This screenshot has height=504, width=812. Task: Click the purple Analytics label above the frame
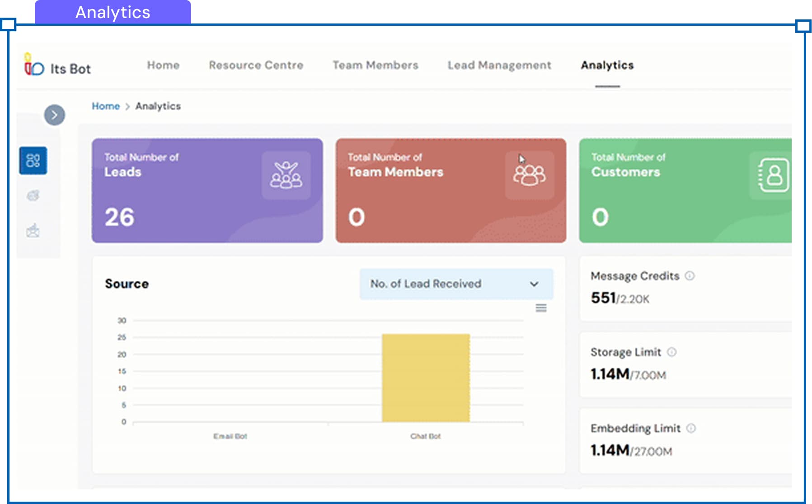(x=113, y=12)
